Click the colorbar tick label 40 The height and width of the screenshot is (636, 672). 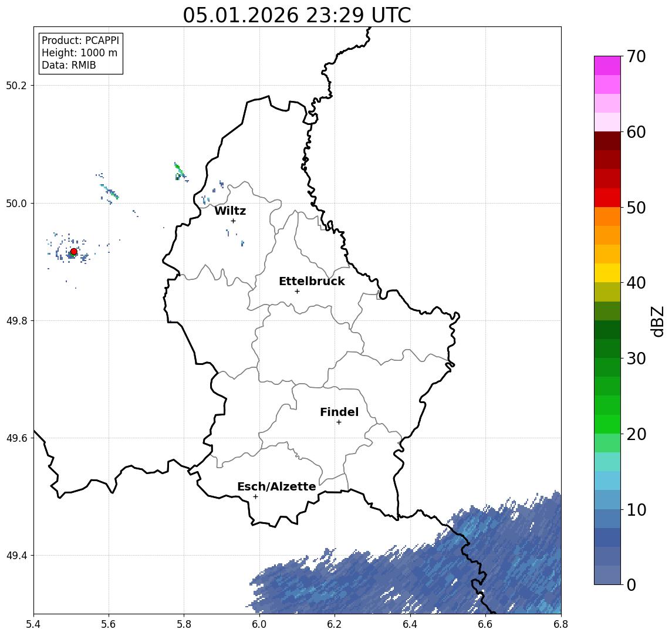pyautogui.click(x=636, y=283)
